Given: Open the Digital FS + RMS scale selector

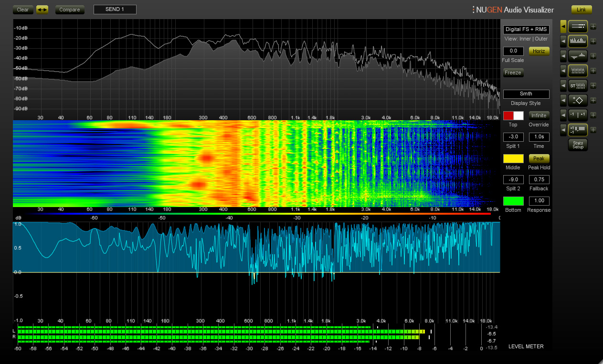Looking at the screenshot, I should click(x=526, y=29).
